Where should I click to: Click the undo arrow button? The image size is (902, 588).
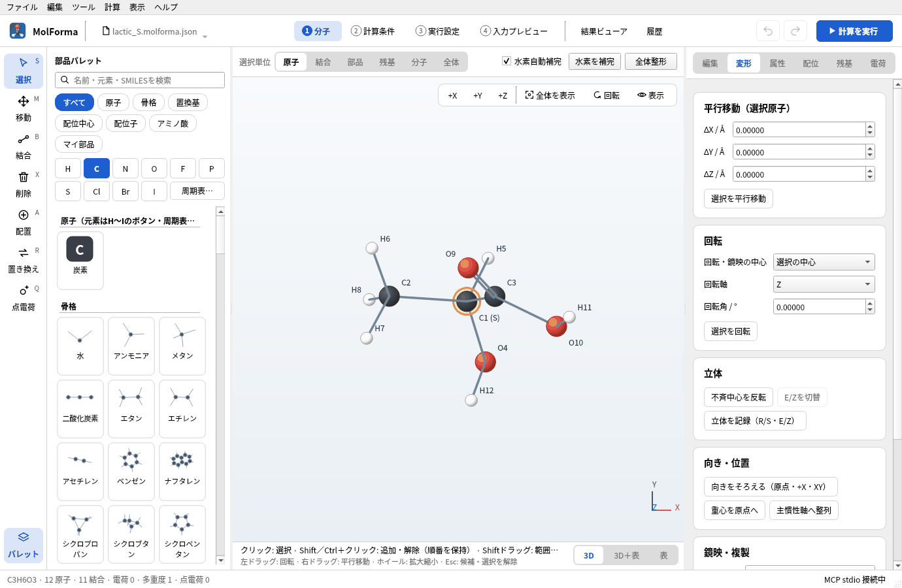point(768,31)
